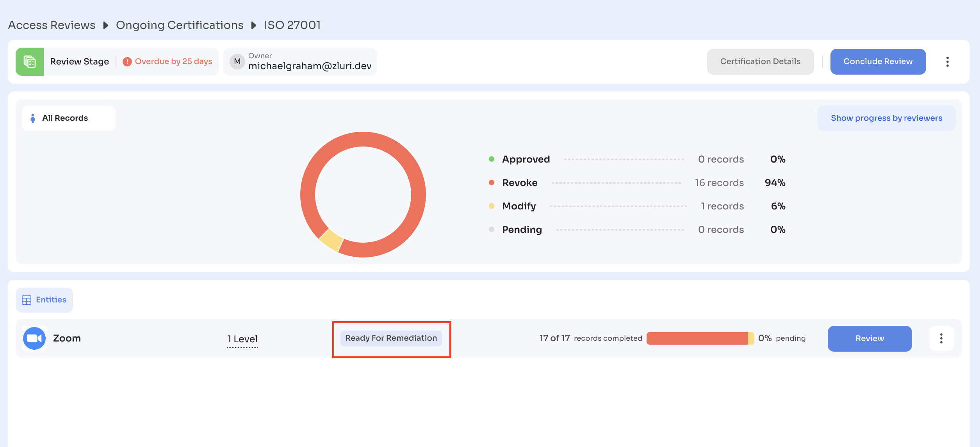Click the All Records person icon
This screenshot has width=980, height=447.
33,118
